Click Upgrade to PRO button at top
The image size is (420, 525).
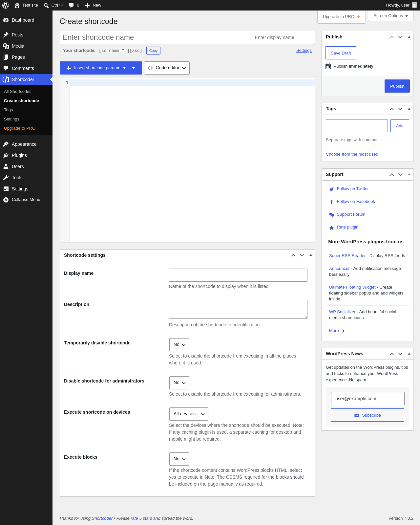[x=342, y=17]
